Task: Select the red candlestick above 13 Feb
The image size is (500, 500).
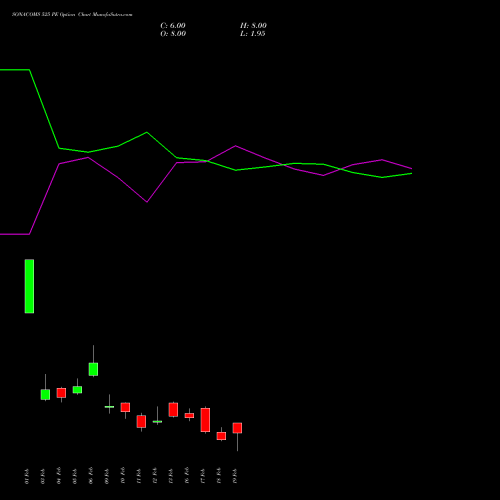Action: tap(173, 409)
